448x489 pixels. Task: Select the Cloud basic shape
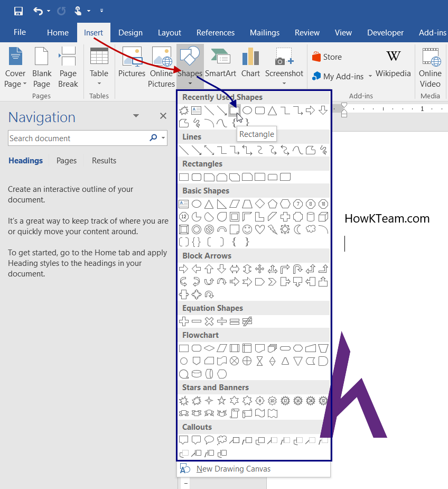pos(311,229)
